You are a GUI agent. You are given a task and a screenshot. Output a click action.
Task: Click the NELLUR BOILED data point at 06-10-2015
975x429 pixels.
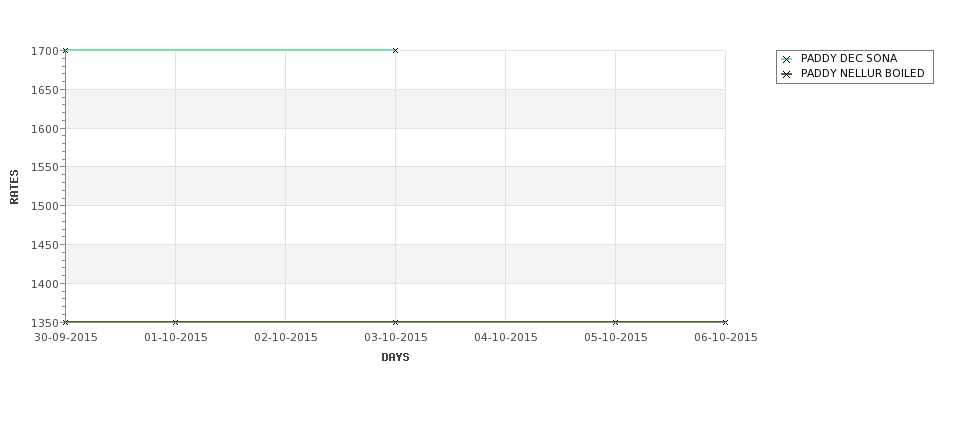click(725, 322)
